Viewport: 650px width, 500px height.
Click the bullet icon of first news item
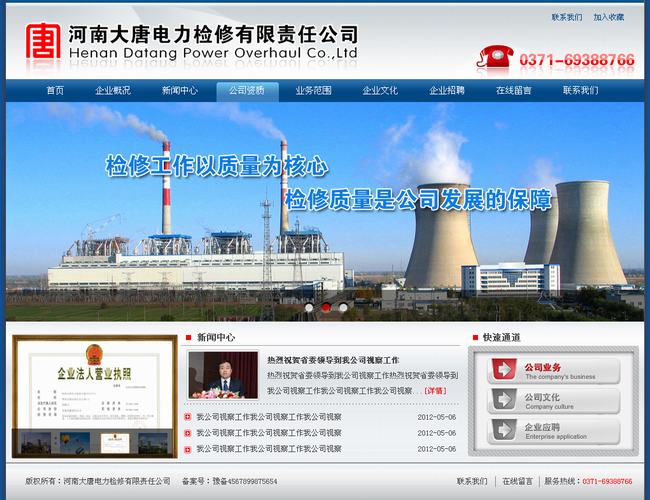point(188,417)
